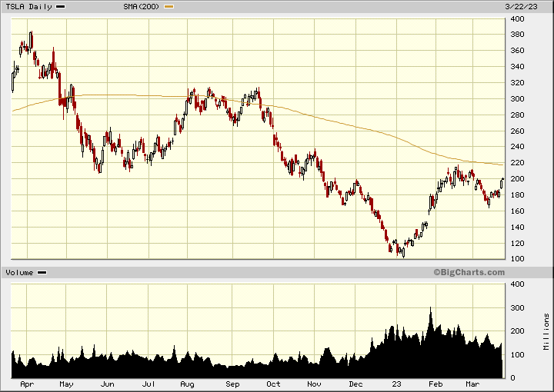Click the 320 price axis label
Viewport: 554px width, 392px height.
[517, 83]
